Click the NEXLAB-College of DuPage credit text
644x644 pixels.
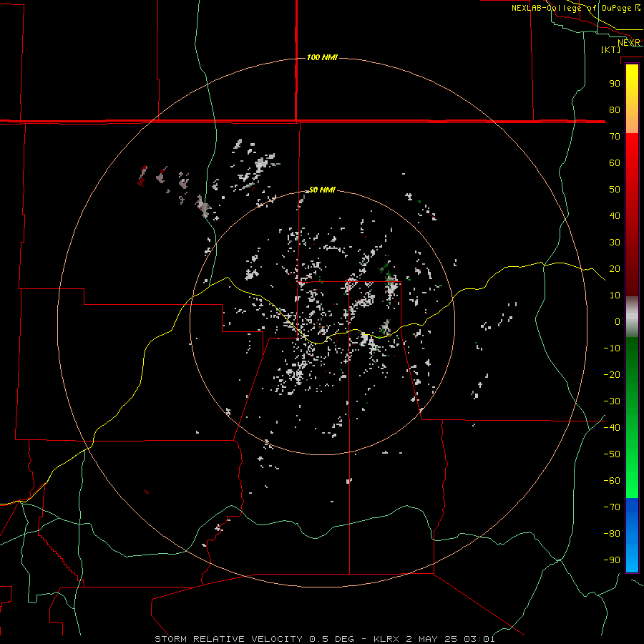pyautogui.click(x=576, y=8)
